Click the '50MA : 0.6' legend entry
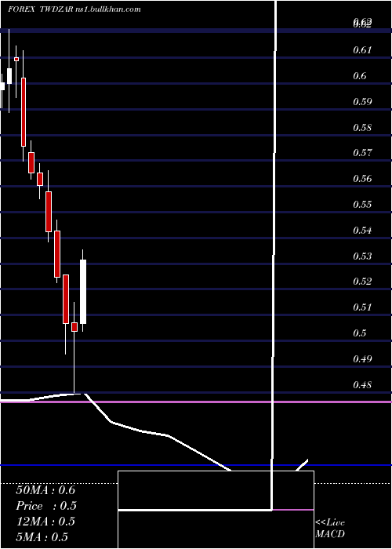 point(45,490)
